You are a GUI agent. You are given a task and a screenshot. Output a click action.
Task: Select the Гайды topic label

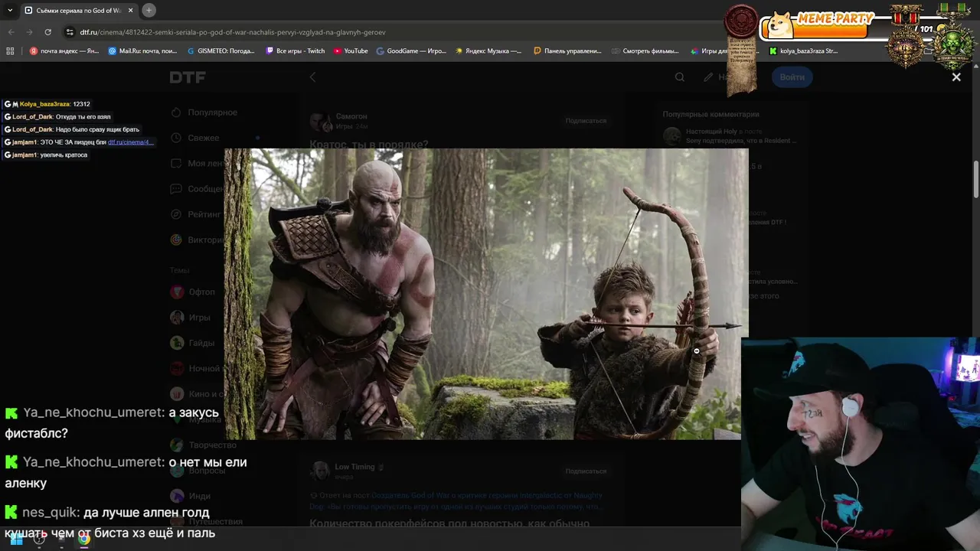tap(202, 343)
